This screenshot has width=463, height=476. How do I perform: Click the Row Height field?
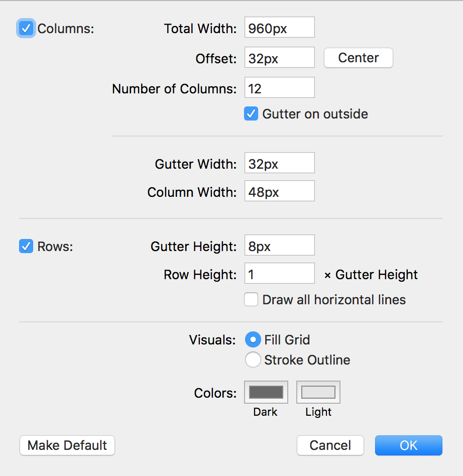coord(279,274)
